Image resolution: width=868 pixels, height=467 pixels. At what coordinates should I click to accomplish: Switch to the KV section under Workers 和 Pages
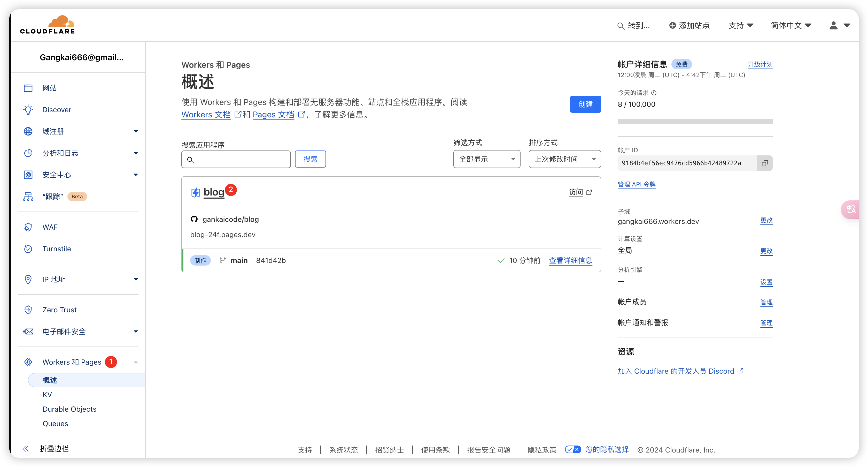(x=47, y=395)
